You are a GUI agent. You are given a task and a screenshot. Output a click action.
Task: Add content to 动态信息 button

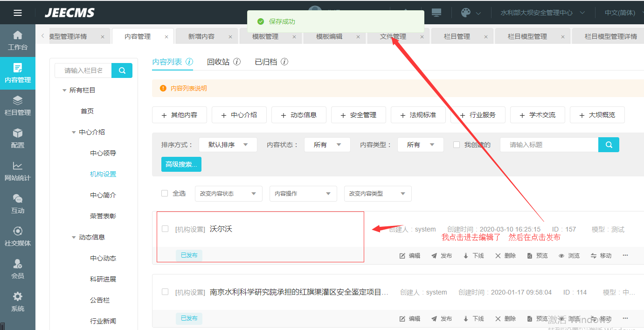point(299,115)
